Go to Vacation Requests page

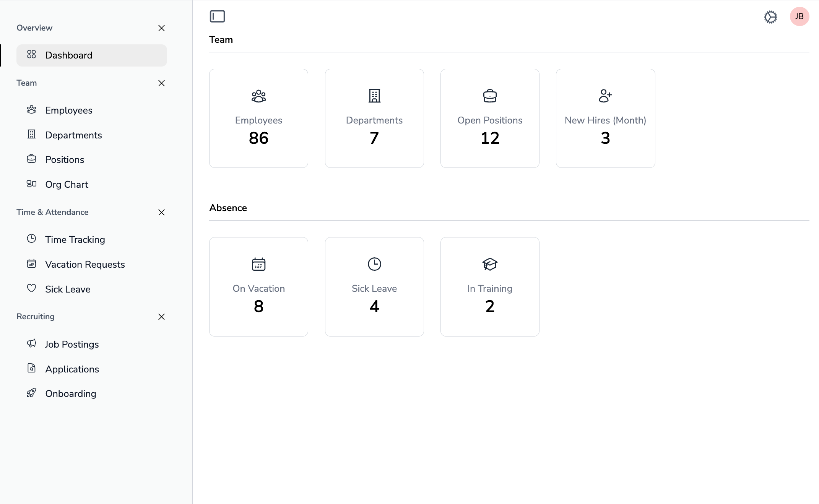click(x=85, y=264)
